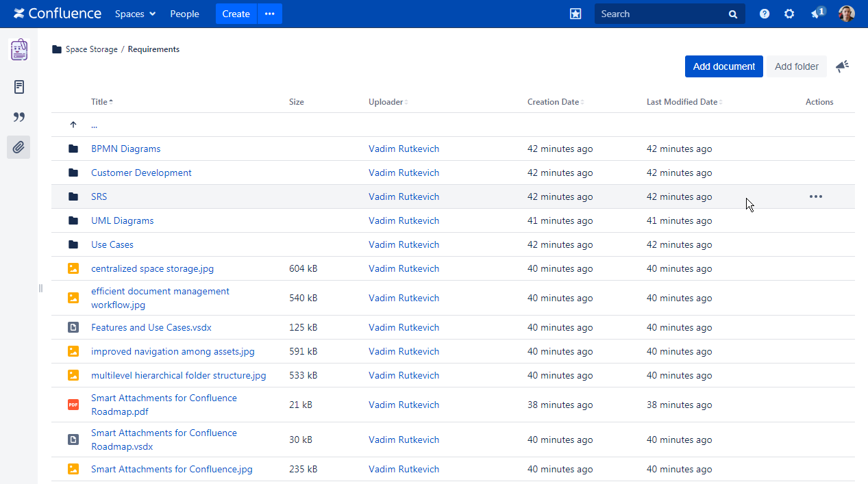Screen dimensions: 868x484
Task: Open the starred favorites icon in header
Action: [x=575, y=14]
